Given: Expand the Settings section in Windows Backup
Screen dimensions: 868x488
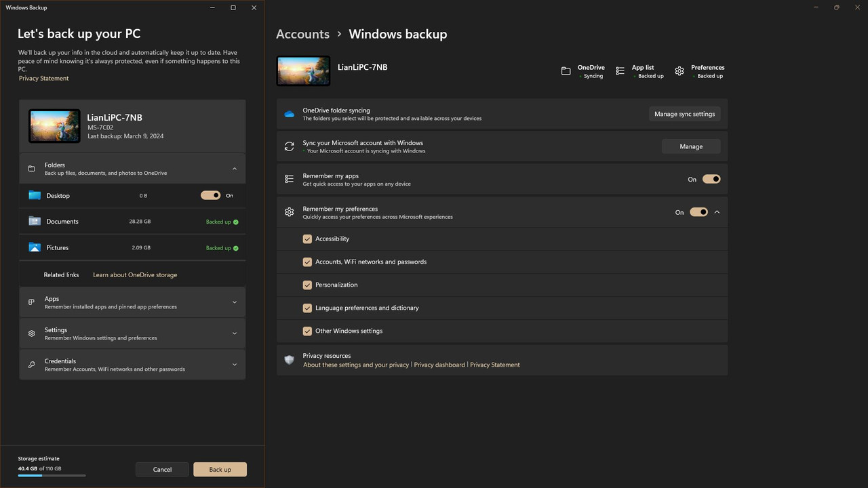Looking at the screenshot, I should coord(235,333).
